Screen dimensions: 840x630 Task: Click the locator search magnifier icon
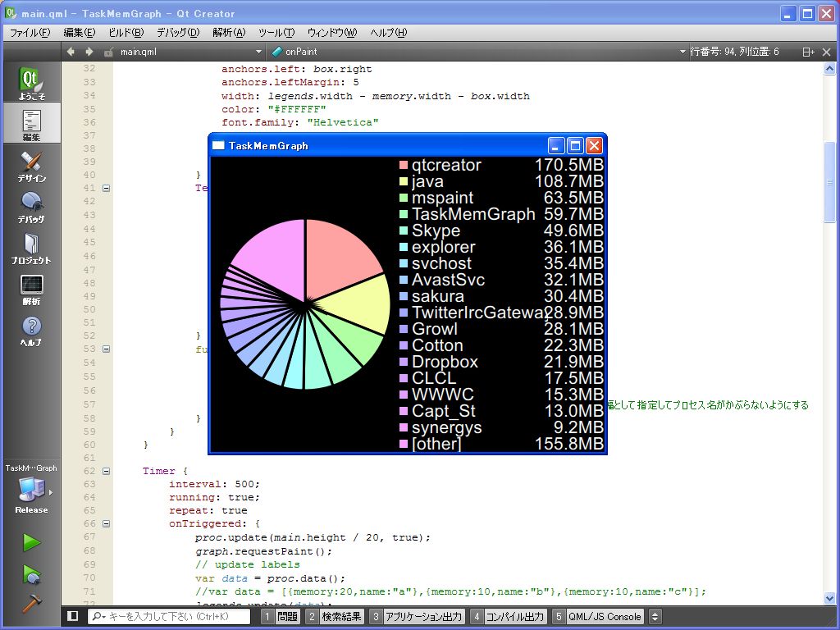tap(98, 617)
